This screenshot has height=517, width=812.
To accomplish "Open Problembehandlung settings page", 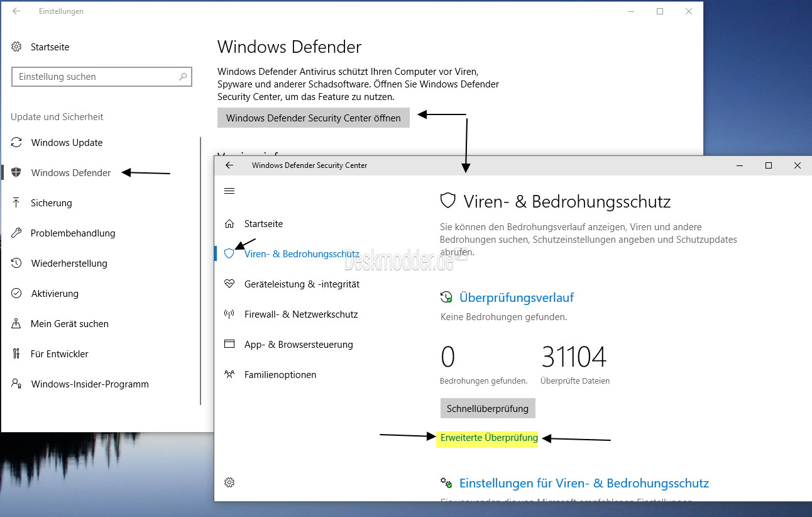I will (73, 233).
